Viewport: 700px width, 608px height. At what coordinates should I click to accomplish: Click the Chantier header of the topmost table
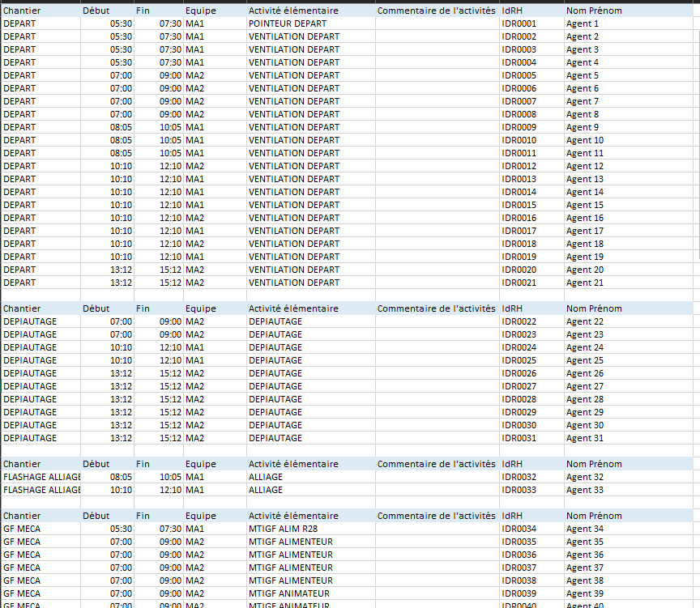coord(22,11)
